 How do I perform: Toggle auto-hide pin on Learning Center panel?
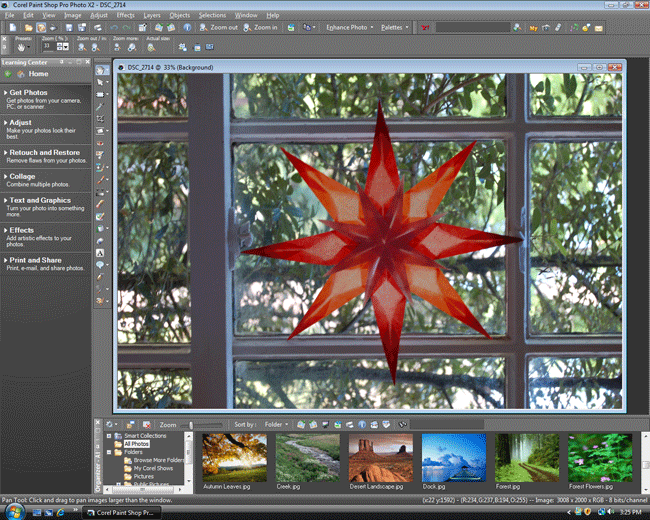pyautogui.click(x=62, y=62)
